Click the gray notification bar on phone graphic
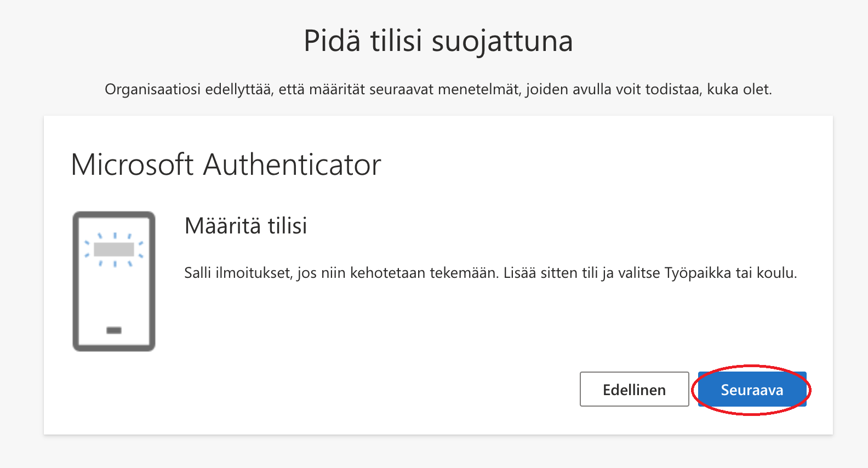 point(114,249)
